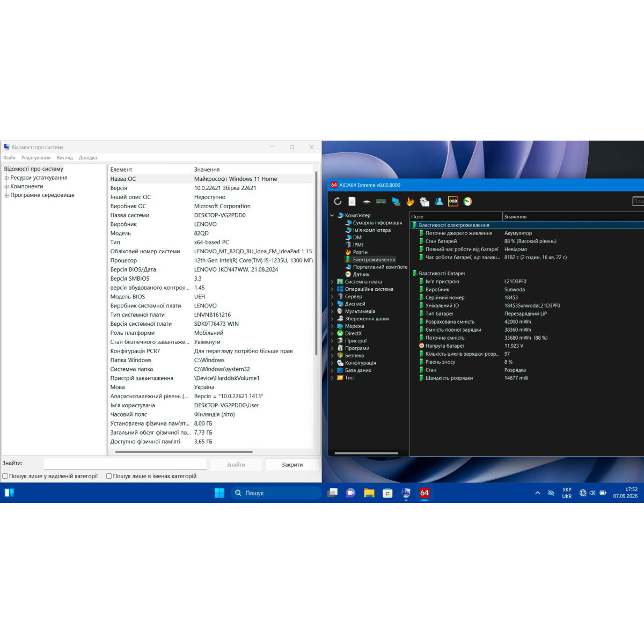Open the Редагування menu
The height and width of the screenshot is (644, 644).
pyautogui.click(x=36, y=158)
